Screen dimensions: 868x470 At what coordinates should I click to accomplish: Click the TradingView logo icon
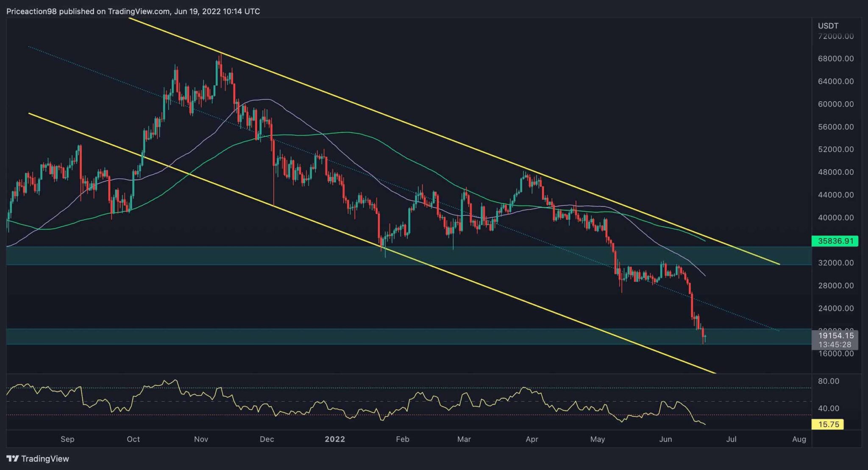click(12, 459)
